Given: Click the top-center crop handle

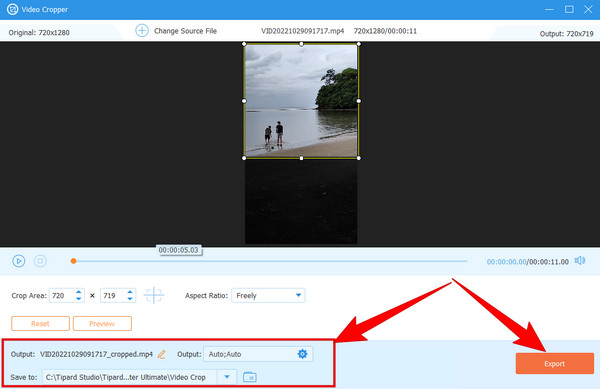Looking at the screenshot, I should 302,44.
